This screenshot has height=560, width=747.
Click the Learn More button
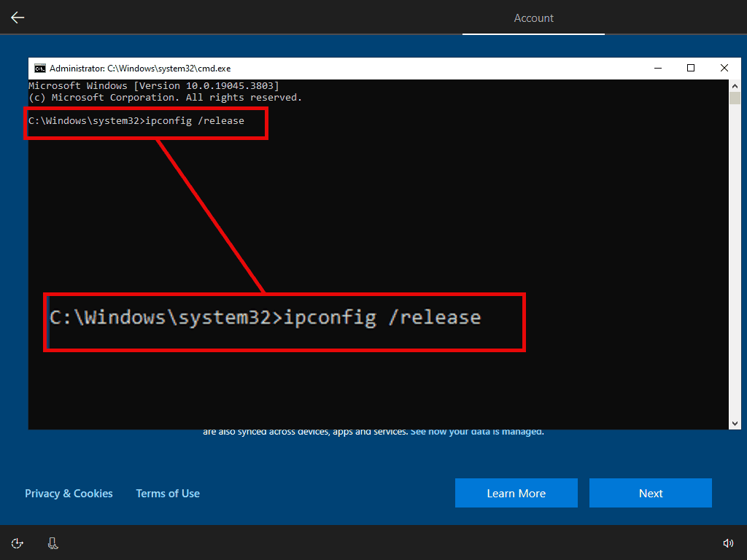click(516, 493)
